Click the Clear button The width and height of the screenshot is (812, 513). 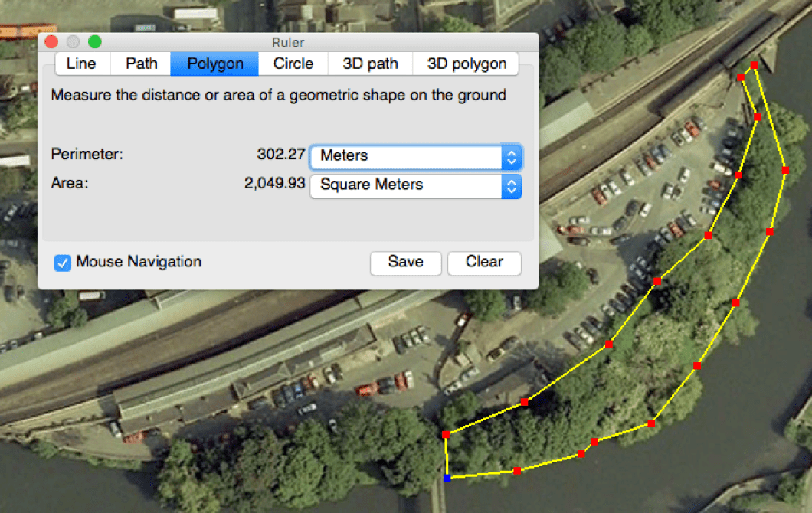[x=484, y=263]
